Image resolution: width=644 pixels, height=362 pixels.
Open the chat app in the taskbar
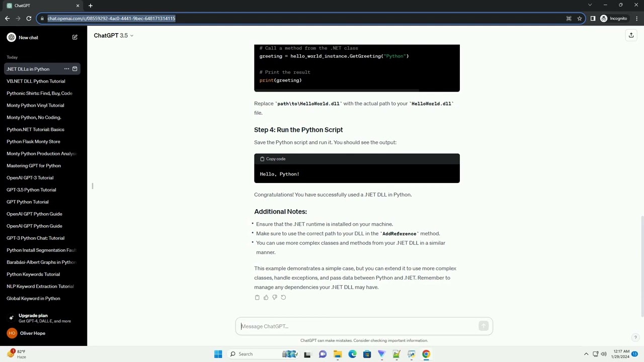pos(323,354)
